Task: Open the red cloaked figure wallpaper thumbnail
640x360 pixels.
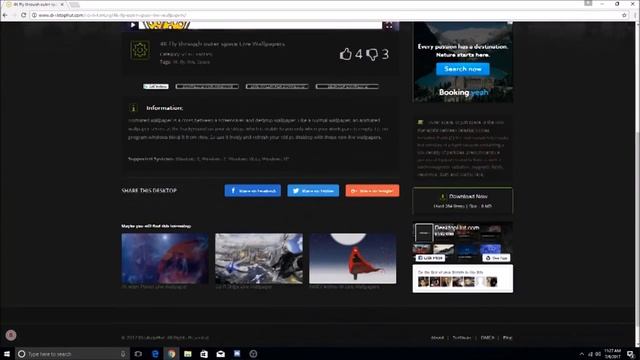Action: (x=353, y=258)
